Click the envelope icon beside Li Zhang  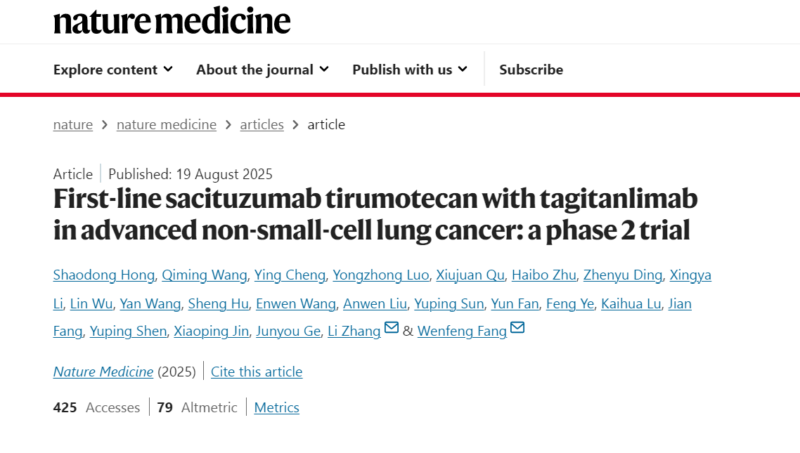(x=391, y=327)
